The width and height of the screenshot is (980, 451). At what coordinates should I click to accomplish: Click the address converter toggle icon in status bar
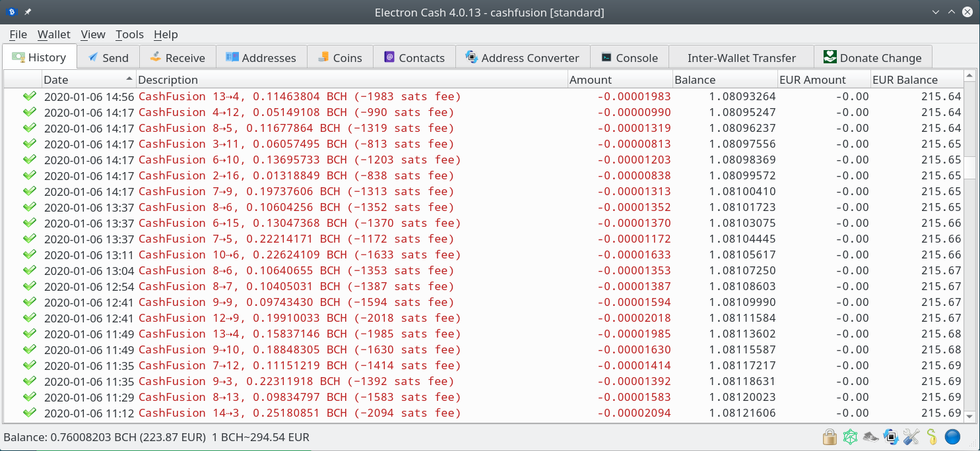[x=892, y=436]
